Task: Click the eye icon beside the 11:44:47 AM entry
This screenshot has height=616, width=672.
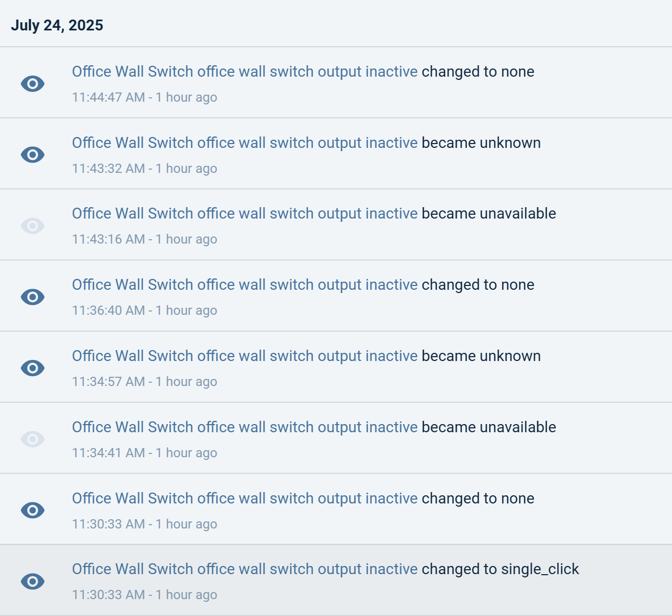Action: click(33, 84)
